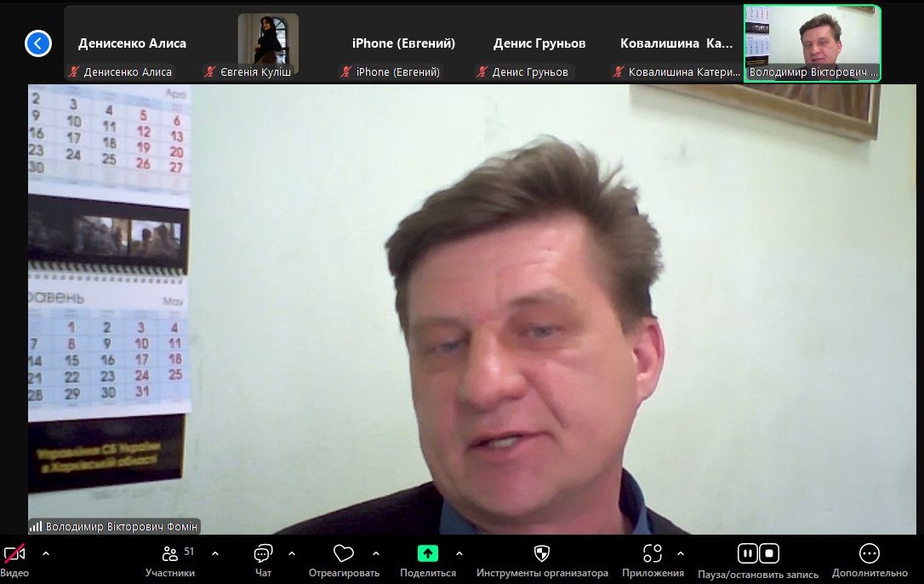924x584 pixels.
Task: Select Денис Груньов participant tile
Action: point(539,43)
